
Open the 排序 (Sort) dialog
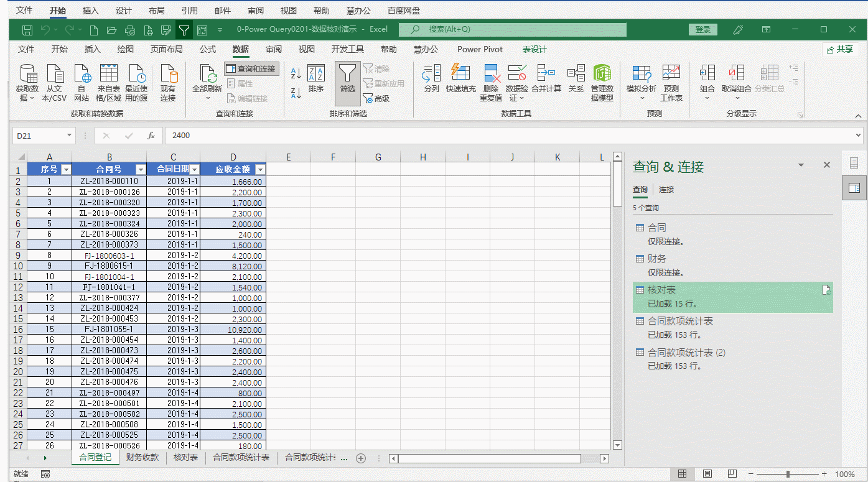click(316, 79)
